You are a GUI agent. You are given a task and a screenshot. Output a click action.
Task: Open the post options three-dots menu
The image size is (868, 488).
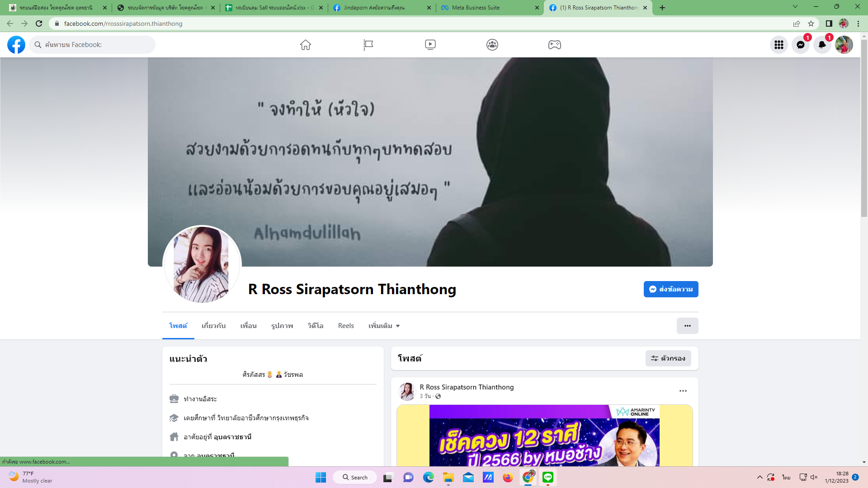point(683,391)
